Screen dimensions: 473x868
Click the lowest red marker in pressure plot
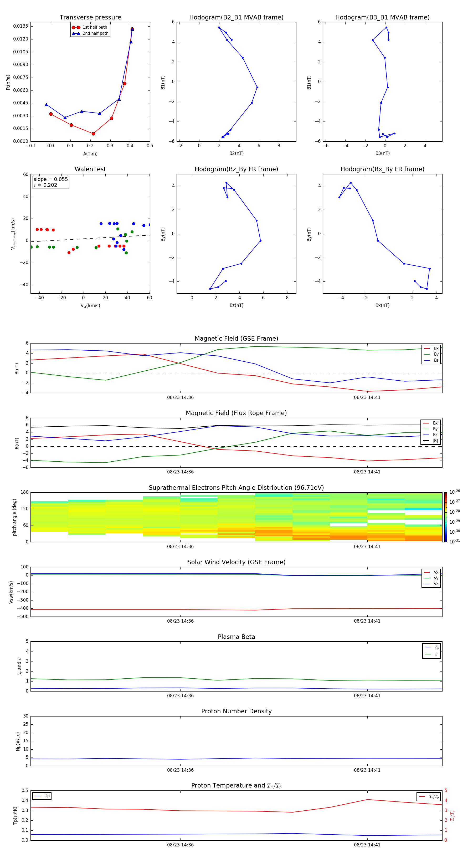point(93,134)
